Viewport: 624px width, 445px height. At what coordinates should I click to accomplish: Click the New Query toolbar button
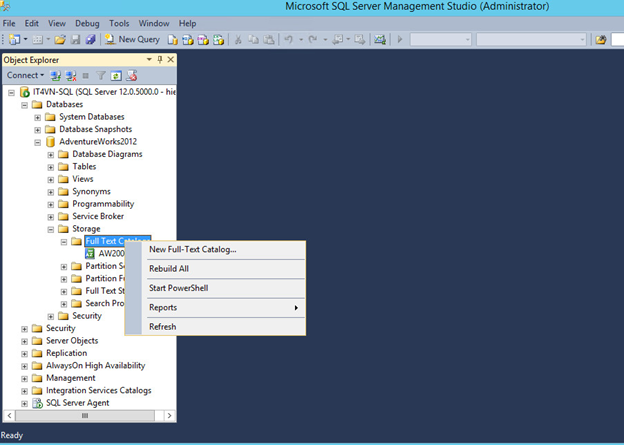pos(132,39)
